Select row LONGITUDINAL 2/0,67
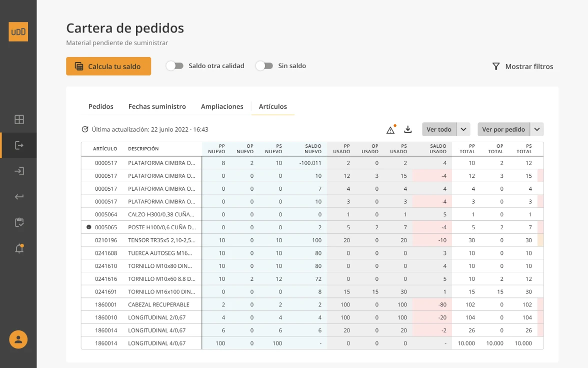This screenshot has height=368, width=588. 312,317
